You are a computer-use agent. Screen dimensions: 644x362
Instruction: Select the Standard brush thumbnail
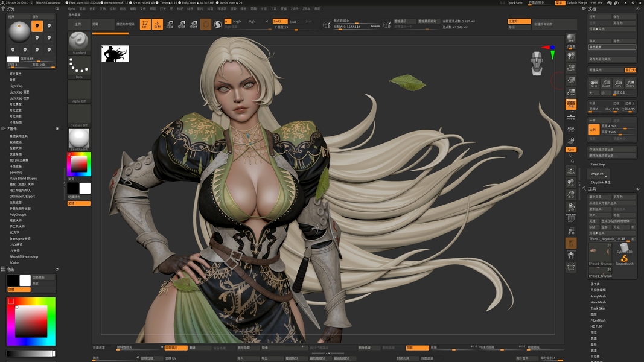click(79, 43)
